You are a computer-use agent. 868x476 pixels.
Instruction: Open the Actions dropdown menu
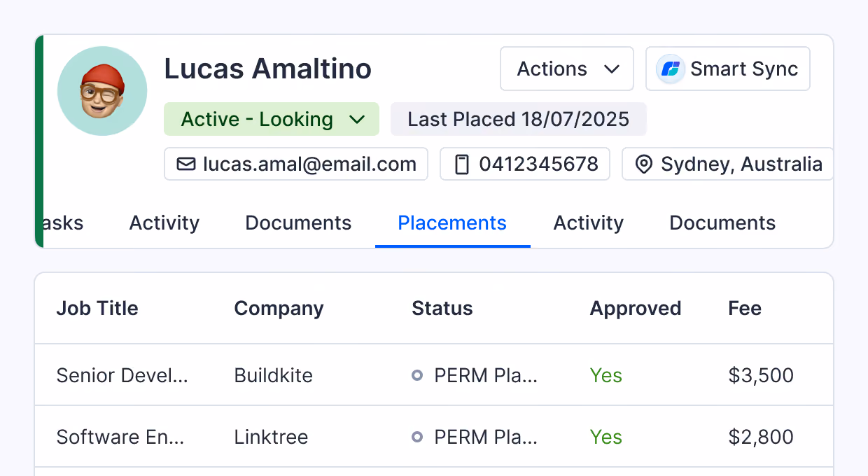pos(567,69)
